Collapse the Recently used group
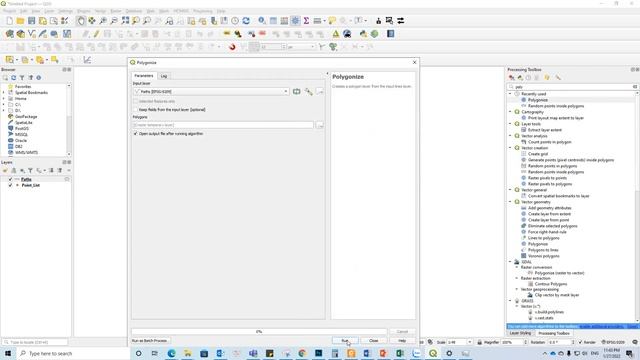 tap(510, 94)
